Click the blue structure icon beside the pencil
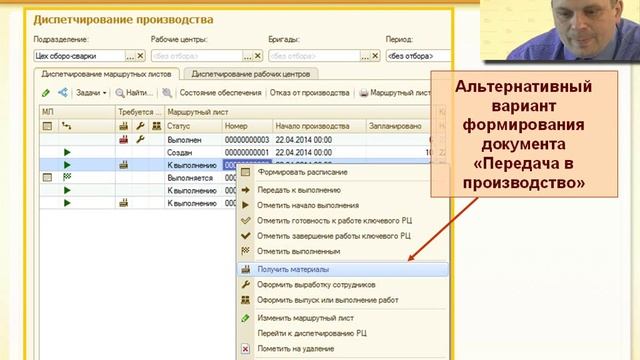Screen dimensions: 640x360 [x=63, y=93]
